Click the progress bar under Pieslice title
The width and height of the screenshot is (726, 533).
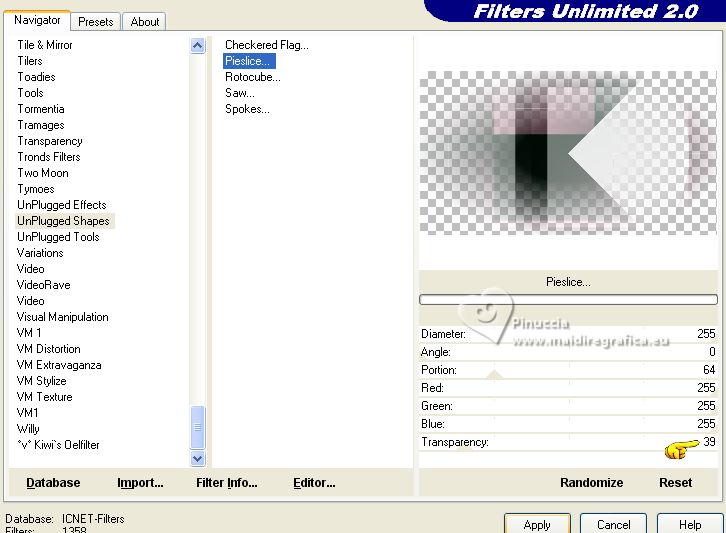pos(568,300)
